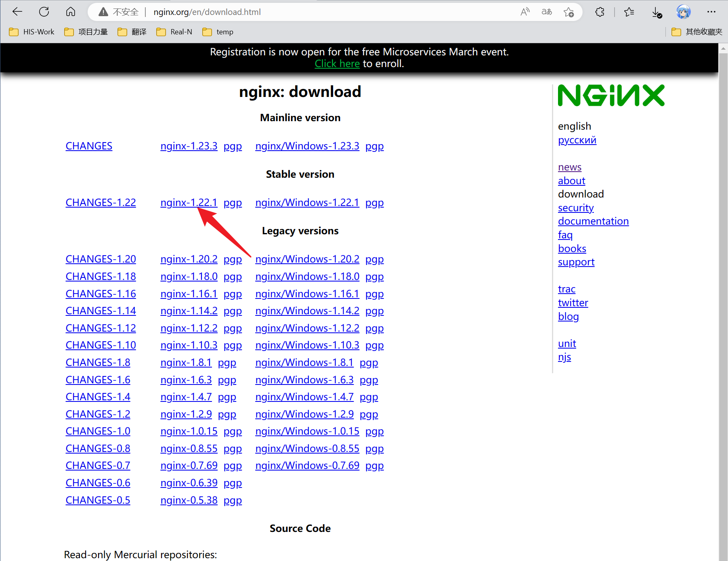The height and width of the screenshot is (561, 728).
Task: Open the trac link
Action: point(567,289)
